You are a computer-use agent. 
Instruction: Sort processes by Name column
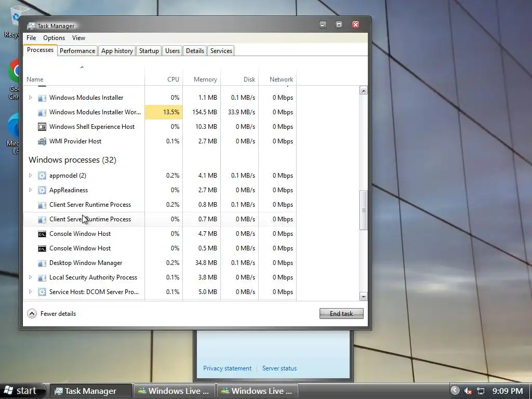click(84, 77)
